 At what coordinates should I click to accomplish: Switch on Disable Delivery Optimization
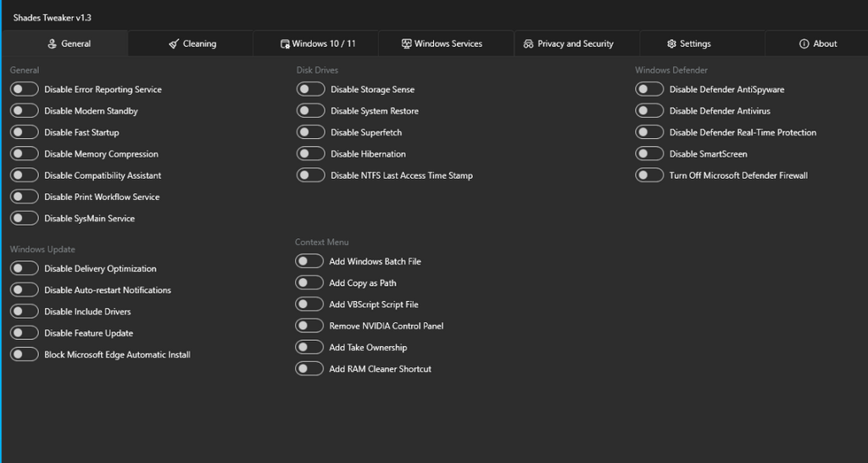[25, 269]
